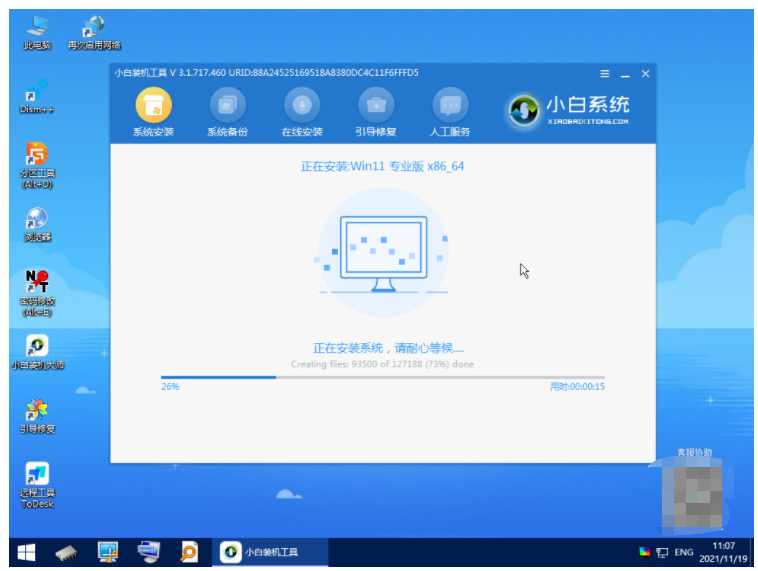Screen dimensions: 758x571
Task: Click 再次启用网络 desktop shortcut
Action: [x=94, y=32]
